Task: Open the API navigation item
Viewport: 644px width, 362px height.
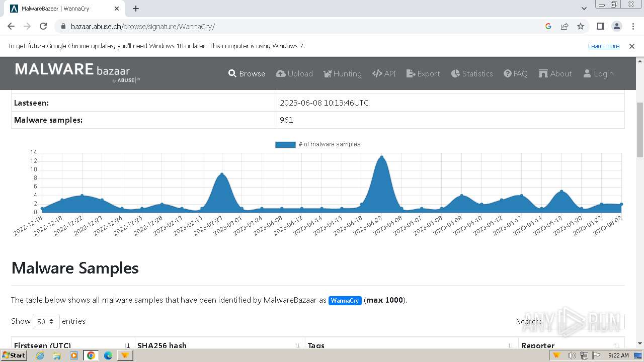Action: point(384,73)
